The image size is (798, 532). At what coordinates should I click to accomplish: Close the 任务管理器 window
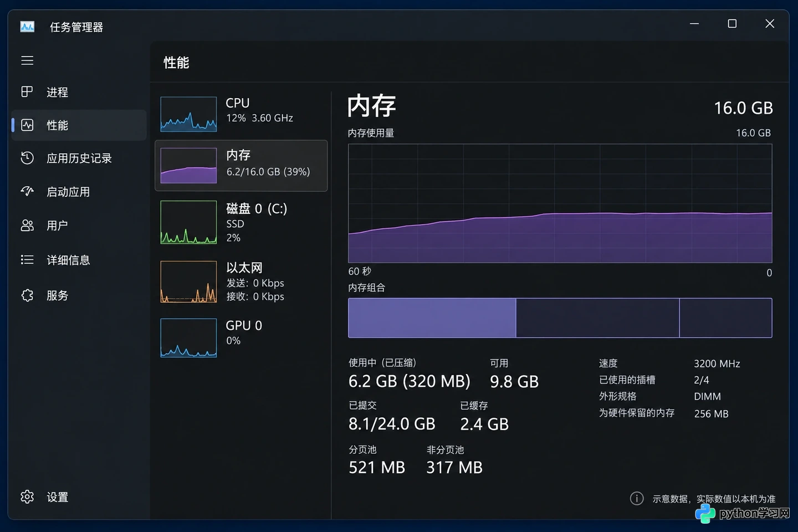click(x=770, y=24)
